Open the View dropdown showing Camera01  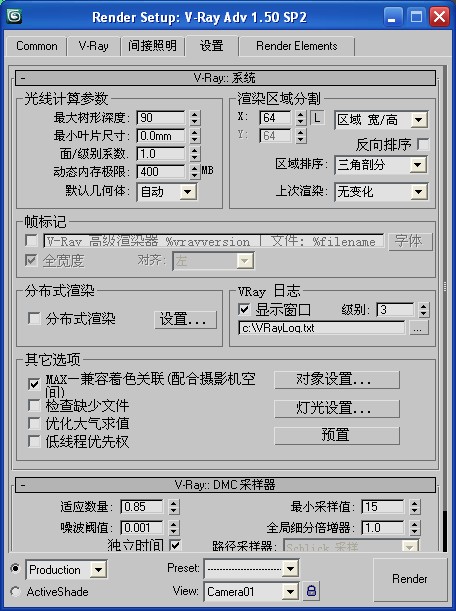[251, 592]
